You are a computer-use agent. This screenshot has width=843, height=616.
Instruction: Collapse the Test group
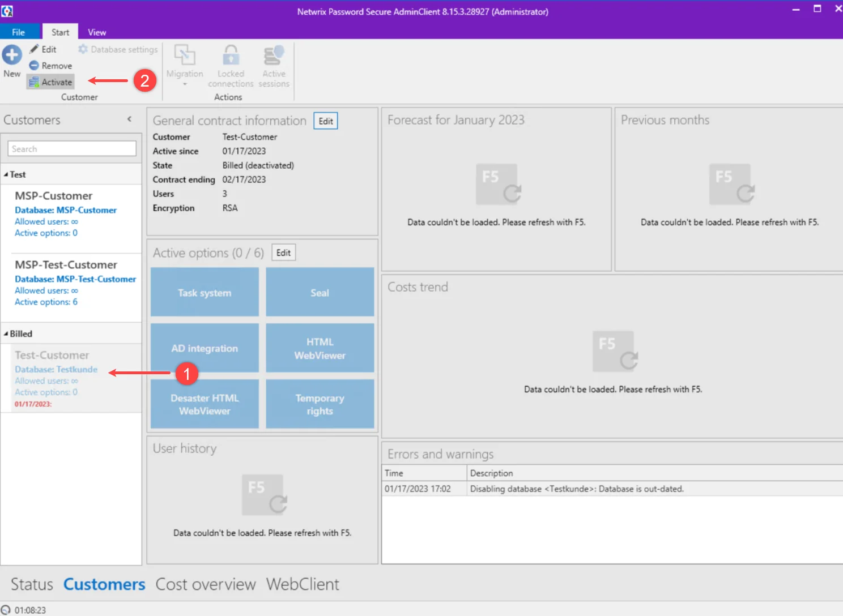(x=6, y=174)
